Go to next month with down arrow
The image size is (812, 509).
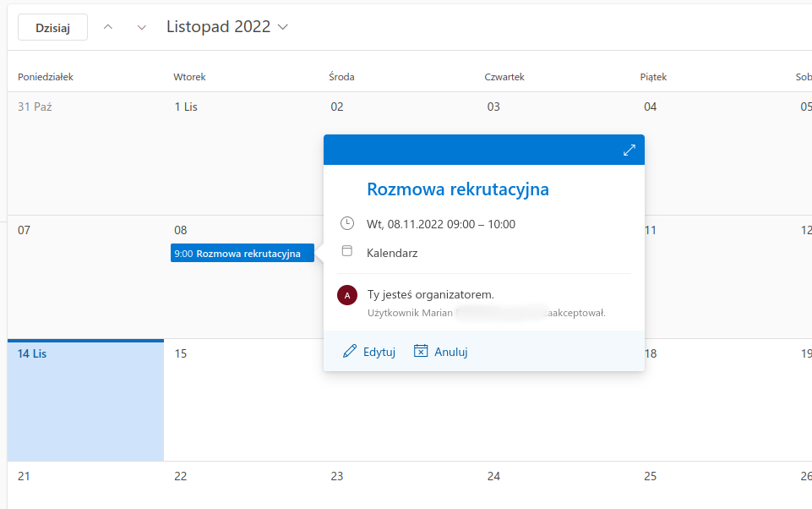141,27
